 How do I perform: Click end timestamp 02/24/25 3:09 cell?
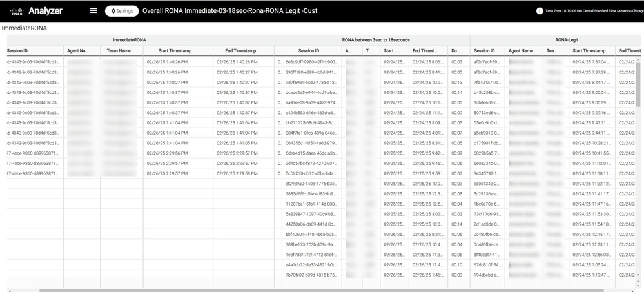[x=428, y=123]
